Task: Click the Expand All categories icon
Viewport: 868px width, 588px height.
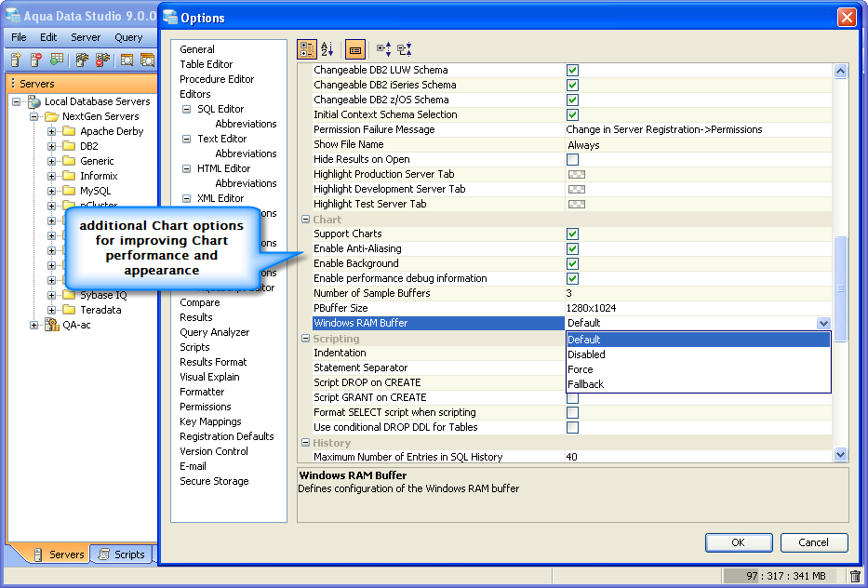Action: pyautogui.click(x=383, y=49)
